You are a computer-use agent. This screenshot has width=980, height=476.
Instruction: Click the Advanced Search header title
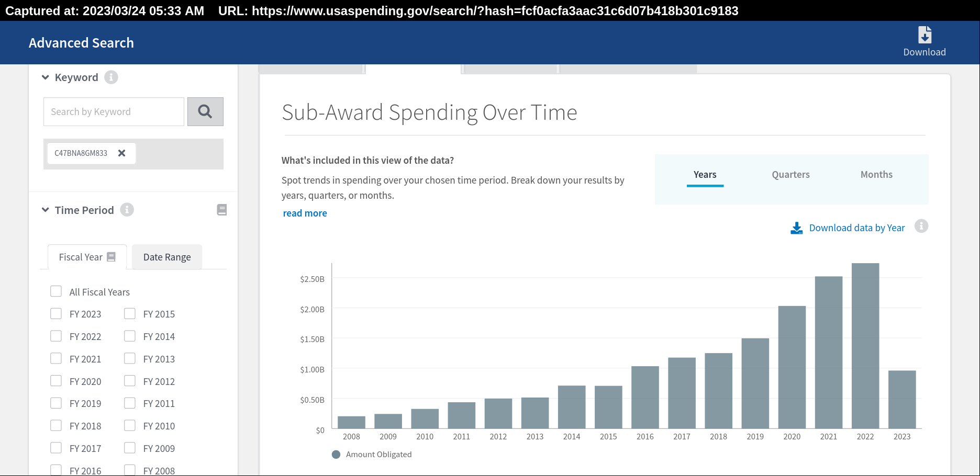coord(81,43)
